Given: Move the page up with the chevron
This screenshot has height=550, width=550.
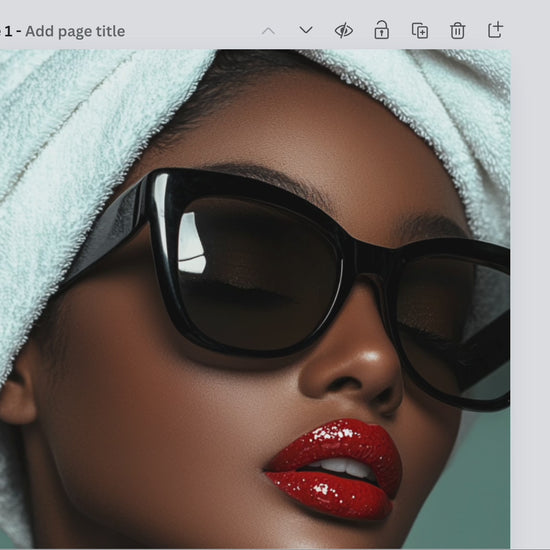Looking at the screenshot, I should (x=268, y=31).
